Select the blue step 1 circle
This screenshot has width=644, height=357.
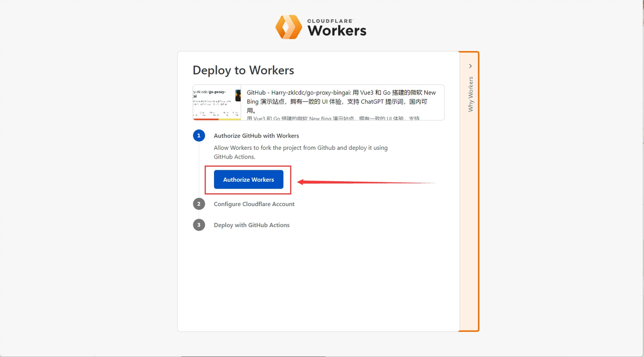point(199,135)
